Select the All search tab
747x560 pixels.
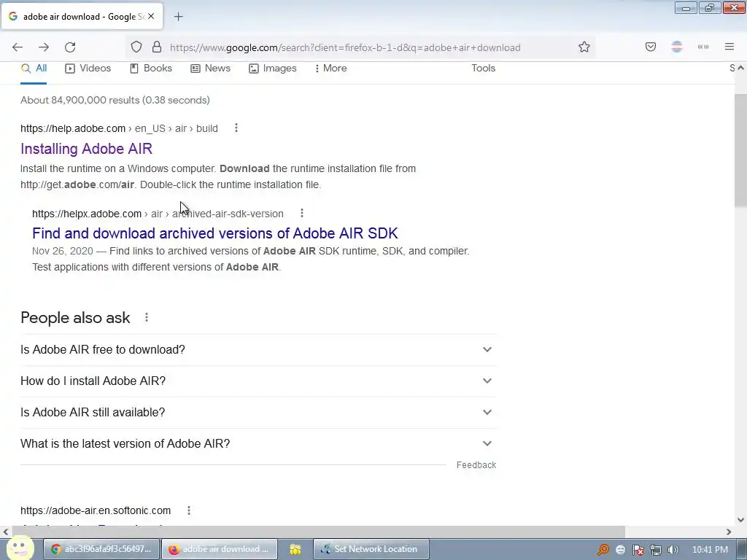(x=34, y=68)
